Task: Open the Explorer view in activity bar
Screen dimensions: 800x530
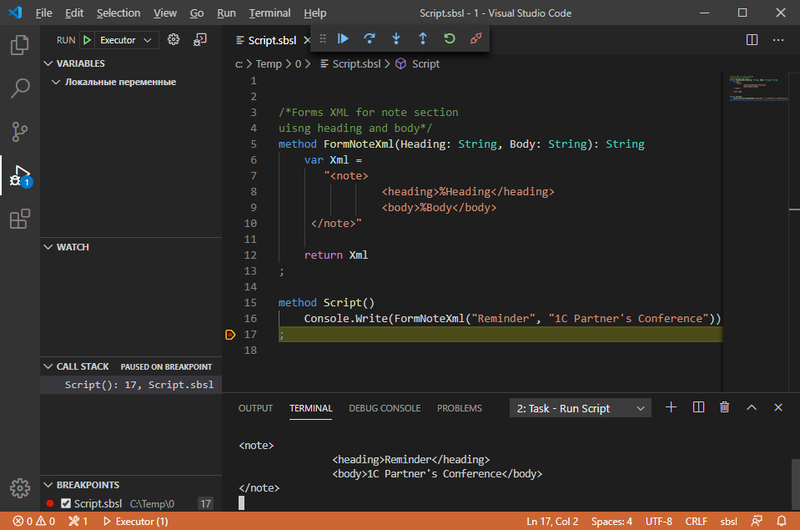Action: point(19,45)
